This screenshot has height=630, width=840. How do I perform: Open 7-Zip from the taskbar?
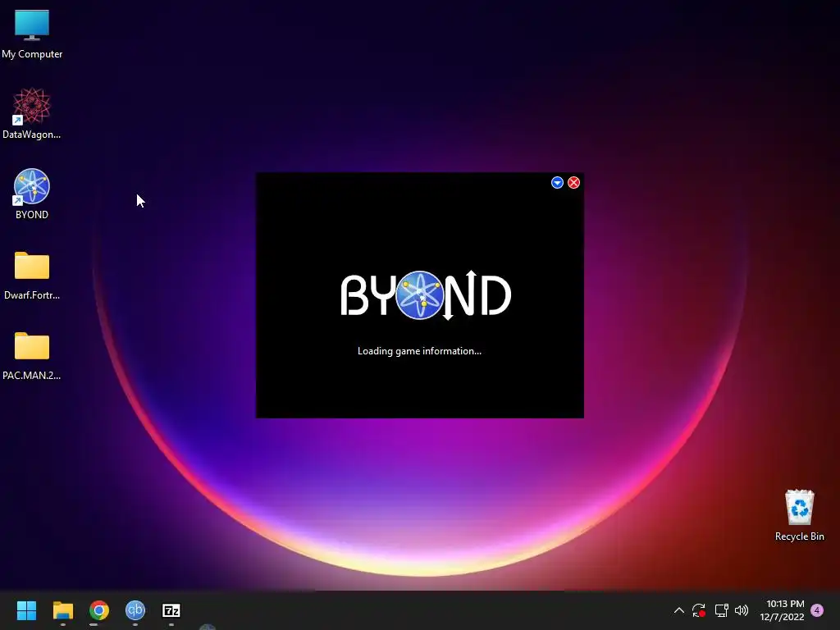(x=171, y=610)
